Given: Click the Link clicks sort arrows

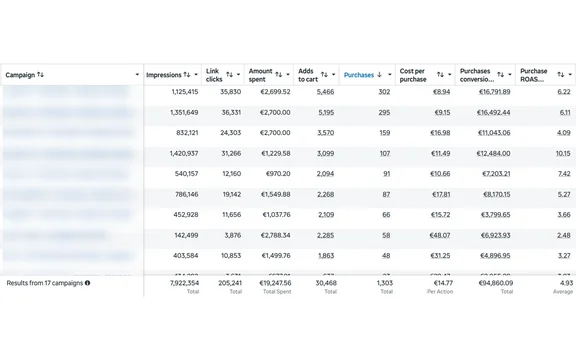Looking at the screenshot, I should [230, 75].
